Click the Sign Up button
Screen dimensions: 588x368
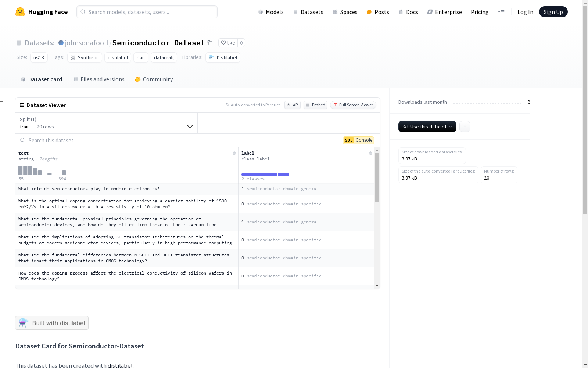click(x=553, y=12)
